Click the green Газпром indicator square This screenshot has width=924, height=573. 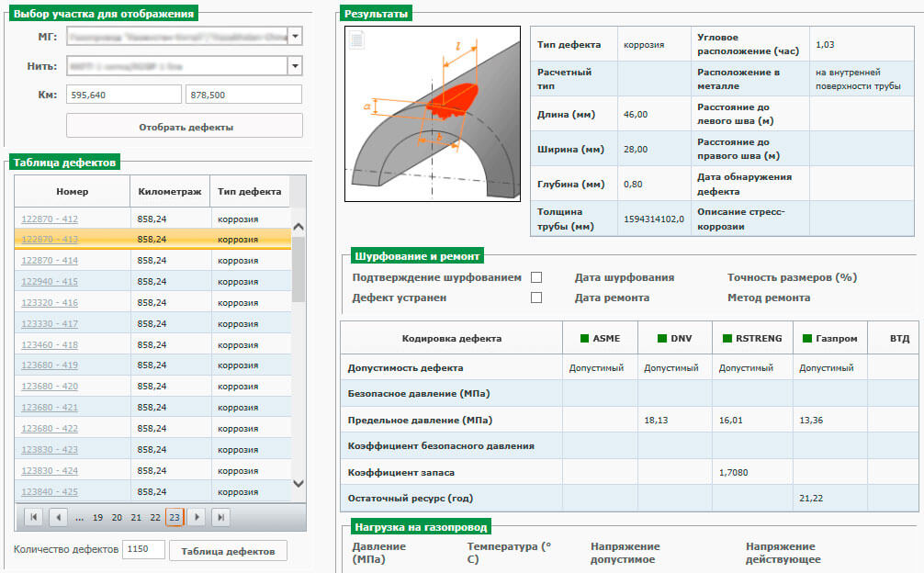click(807, 338)
